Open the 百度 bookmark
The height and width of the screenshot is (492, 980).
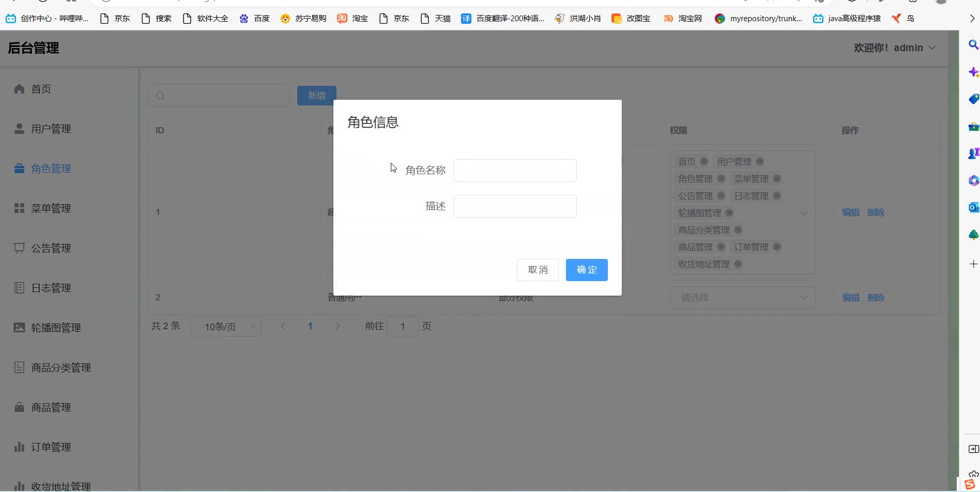(254, 19)
